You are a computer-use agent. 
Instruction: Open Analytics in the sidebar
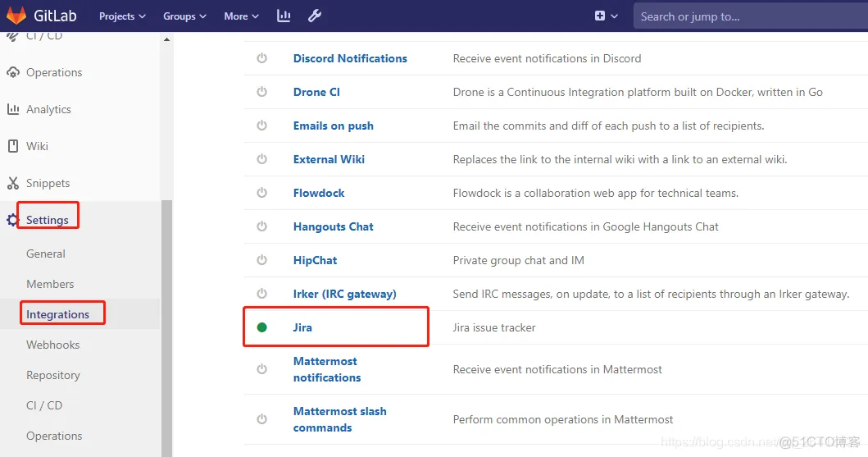pos(48,109)
